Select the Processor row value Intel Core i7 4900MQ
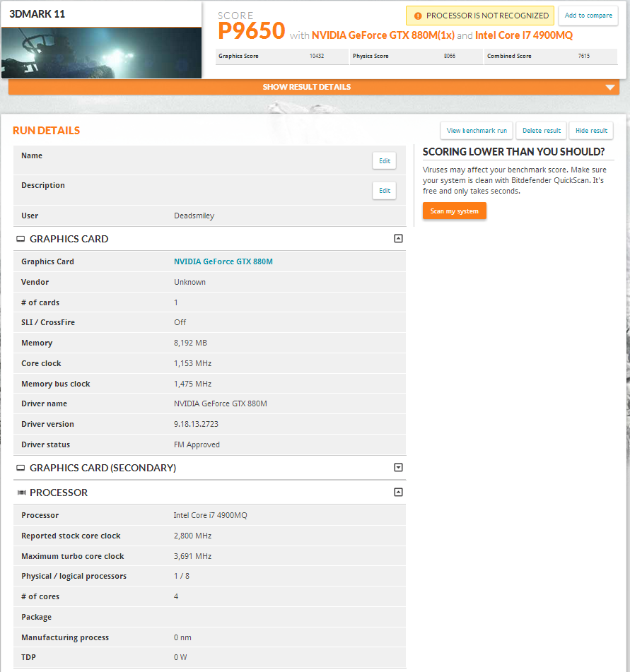 tap(210, 516)
